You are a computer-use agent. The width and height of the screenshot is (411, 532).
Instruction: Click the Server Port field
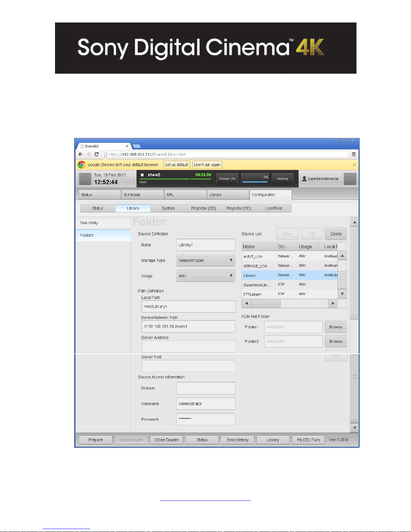pos(189,366)
